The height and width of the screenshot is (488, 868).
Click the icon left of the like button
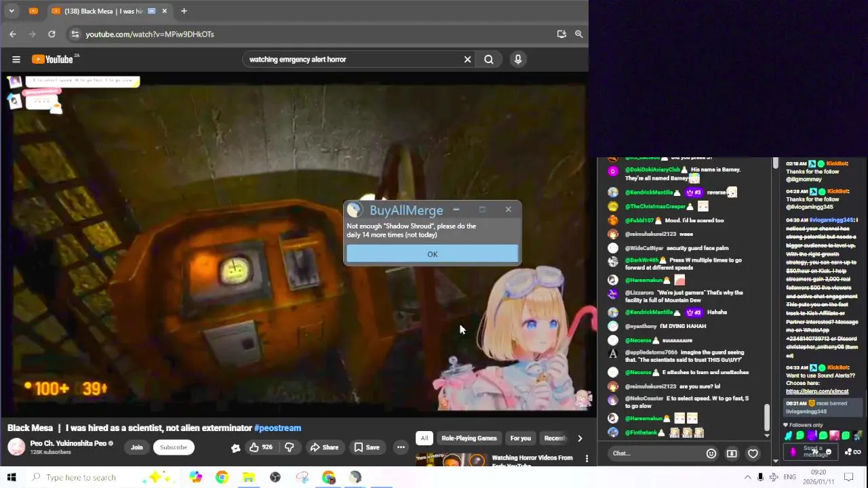(235, 448)
